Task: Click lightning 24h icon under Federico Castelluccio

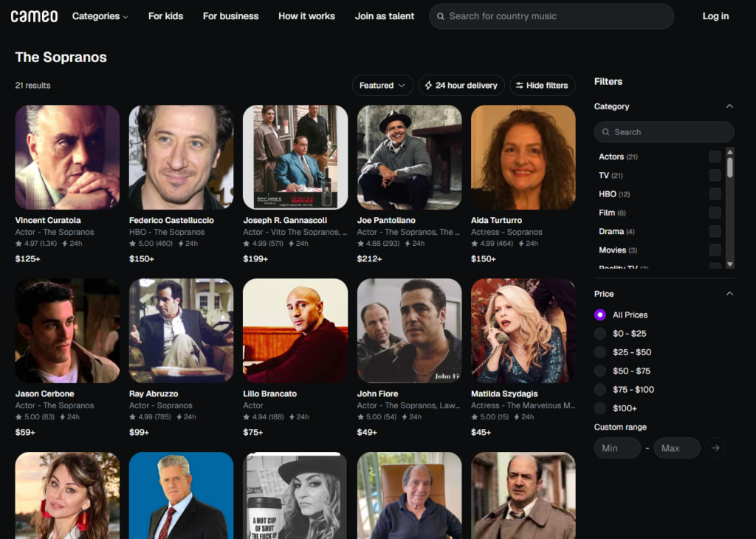Action: pyautogui.click(x=181, y=244)
